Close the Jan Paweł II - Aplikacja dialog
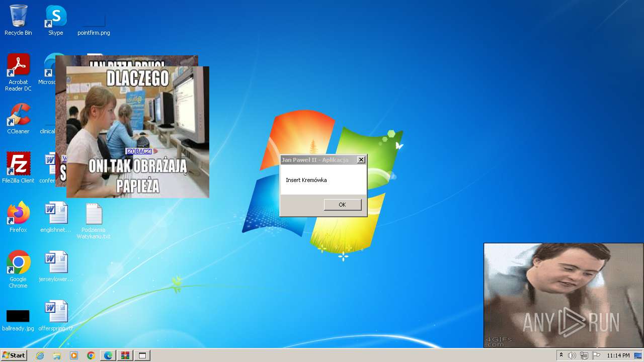 pyautogui.click(x=361, y=160)
